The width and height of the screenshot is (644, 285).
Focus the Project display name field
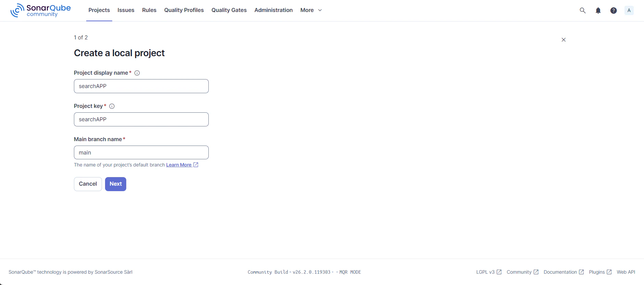pos(141,86)
